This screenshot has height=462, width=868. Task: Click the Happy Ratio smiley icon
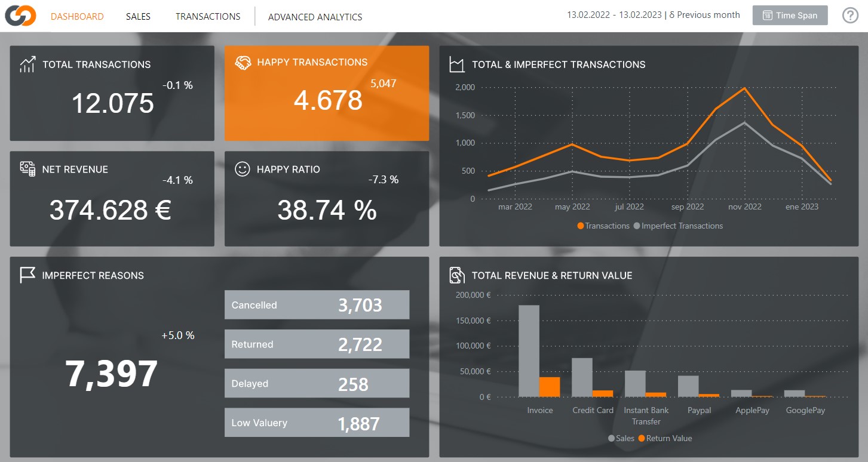242,169
